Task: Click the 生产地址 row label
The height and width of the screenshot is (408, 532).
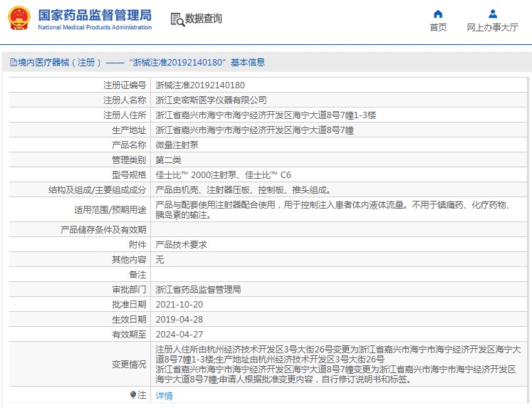Action: tap(129, 130)
